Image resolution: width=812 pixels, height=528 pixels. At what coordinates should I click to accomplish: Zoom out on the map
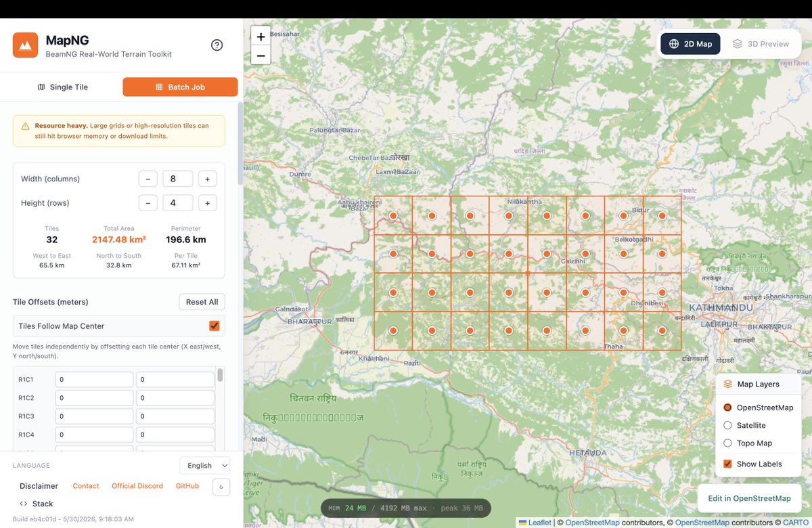click(261, 56)
